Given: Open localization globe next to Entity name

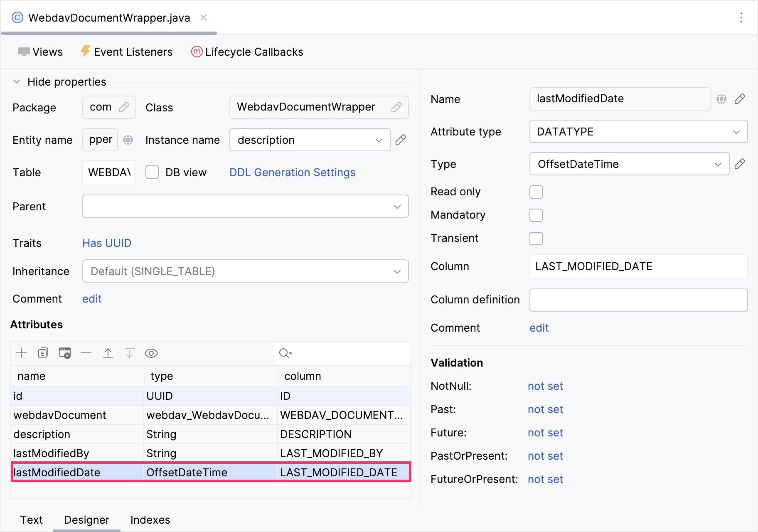Looking at the screenshot, I should click(128, 140).
